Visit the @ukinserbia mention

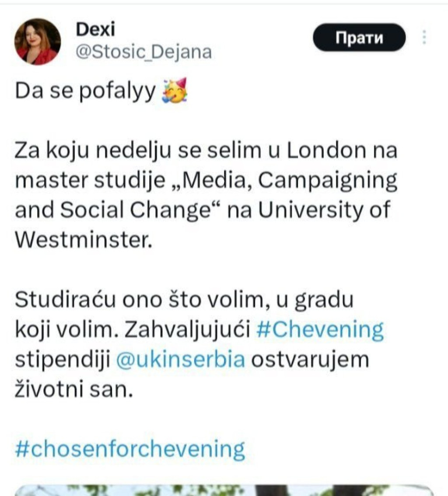pyautogui.click(x=181, y=360)
